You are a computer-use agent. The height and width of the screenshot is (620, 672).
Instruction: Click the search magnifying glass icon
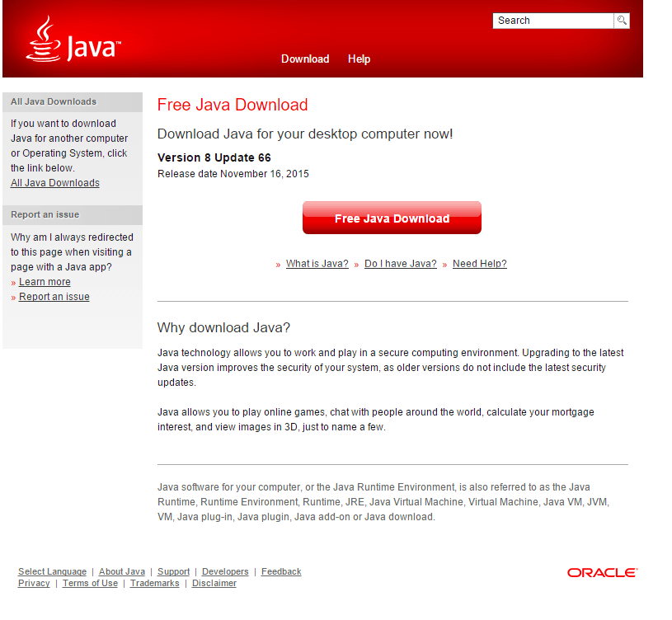coord(621,20)
